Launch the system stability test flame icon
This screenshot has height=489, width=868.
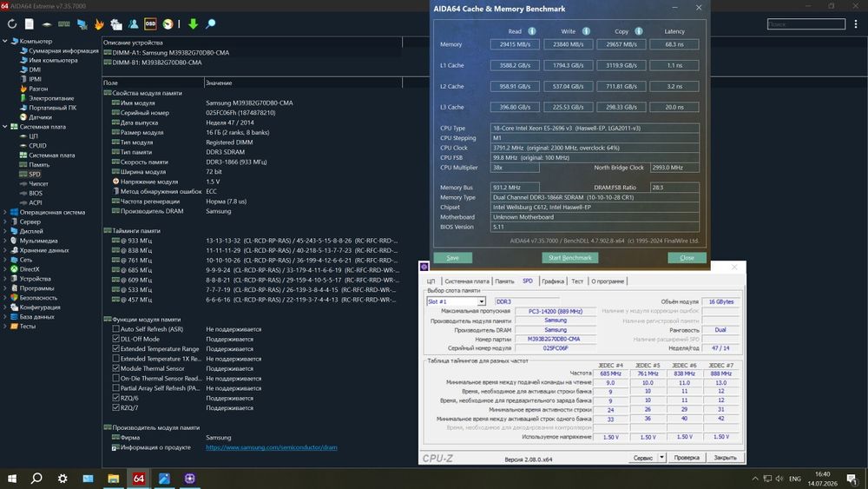[99, 23]
